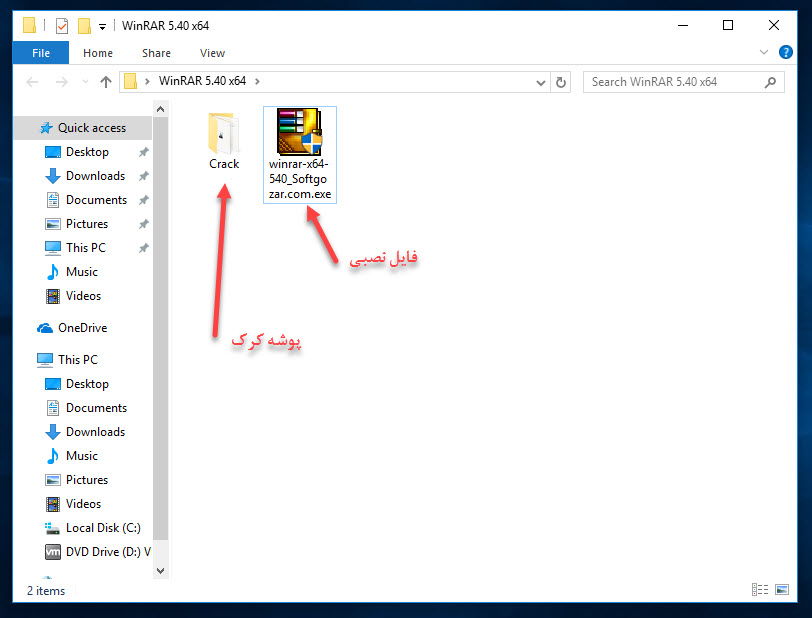Open Videos under Quick access
The width and height of the screenshot is (812, 618).
(83, 296)
